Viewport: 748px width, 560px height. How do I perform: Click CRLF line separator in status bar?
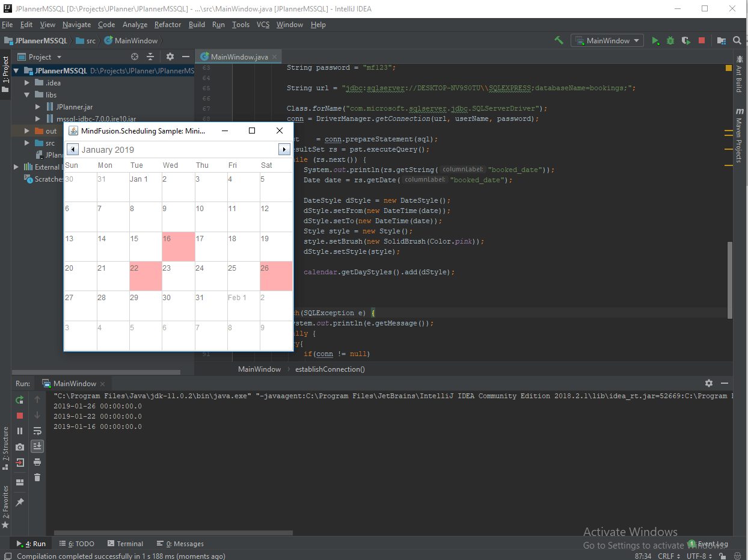669,556
